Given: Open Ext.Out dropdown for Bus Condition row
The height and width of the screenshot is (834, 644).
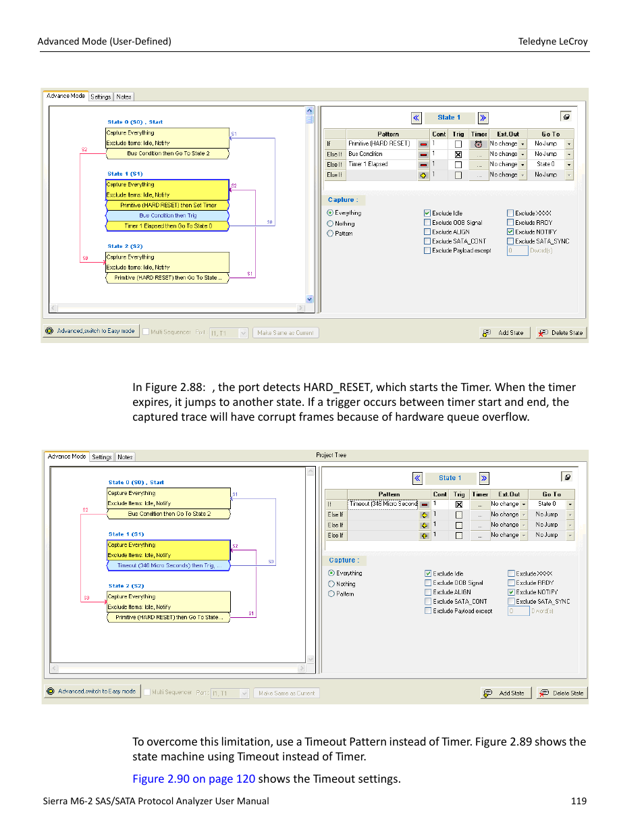Looking at the screenshot, I should pyautogui.click(x=522, y=154).
